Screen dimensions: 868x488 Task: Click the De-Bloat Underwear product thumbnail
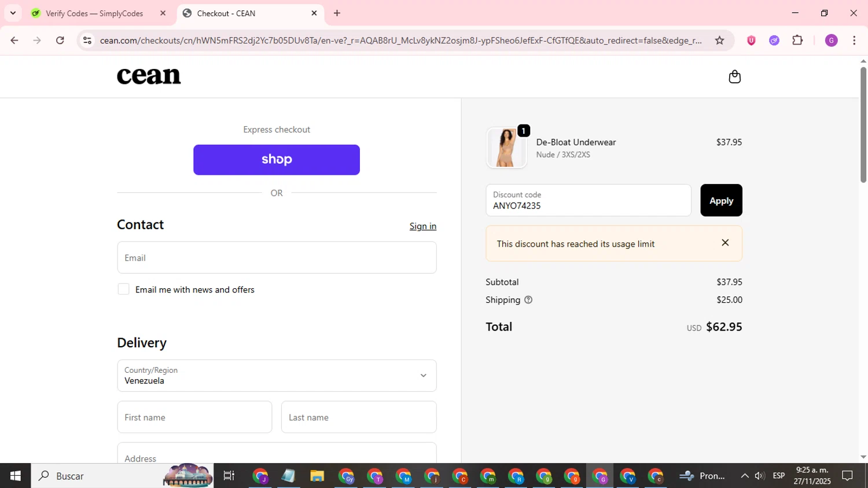pyautogui.click(x=506, y=148)
